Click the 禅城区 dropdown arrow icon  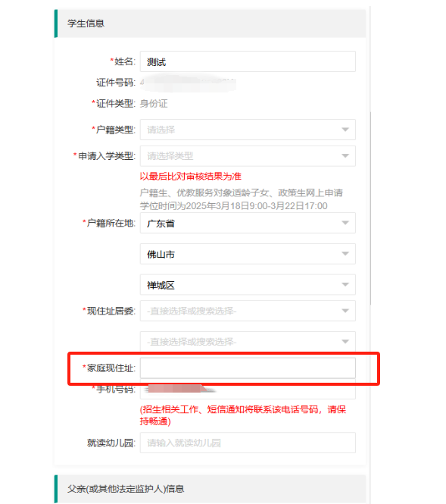345,284
